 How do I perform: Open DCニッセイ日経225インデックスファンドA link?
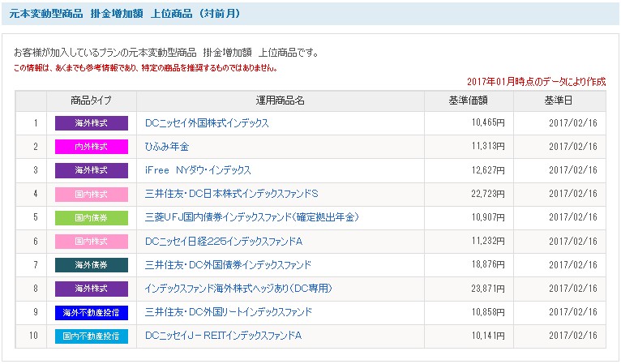(x=224, y=242)
